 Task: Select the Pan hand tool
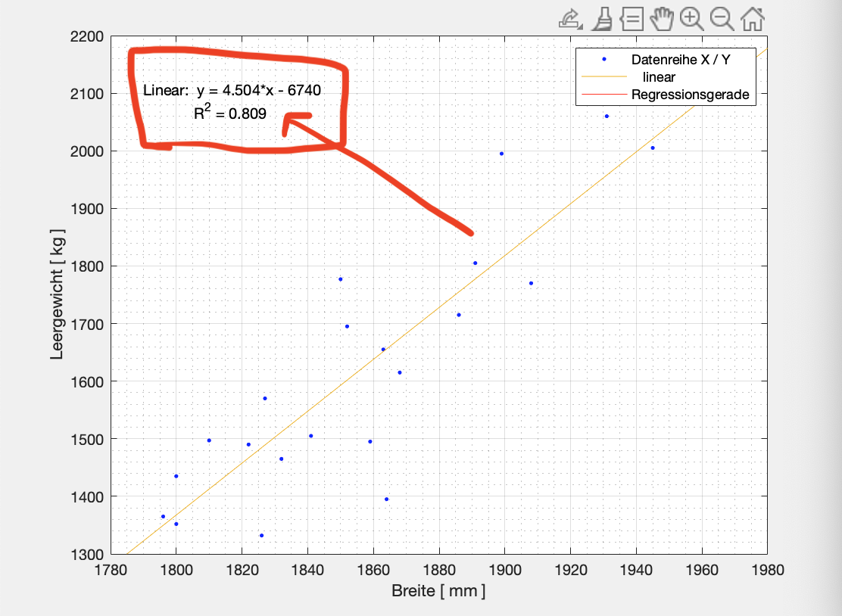(663, 18)
